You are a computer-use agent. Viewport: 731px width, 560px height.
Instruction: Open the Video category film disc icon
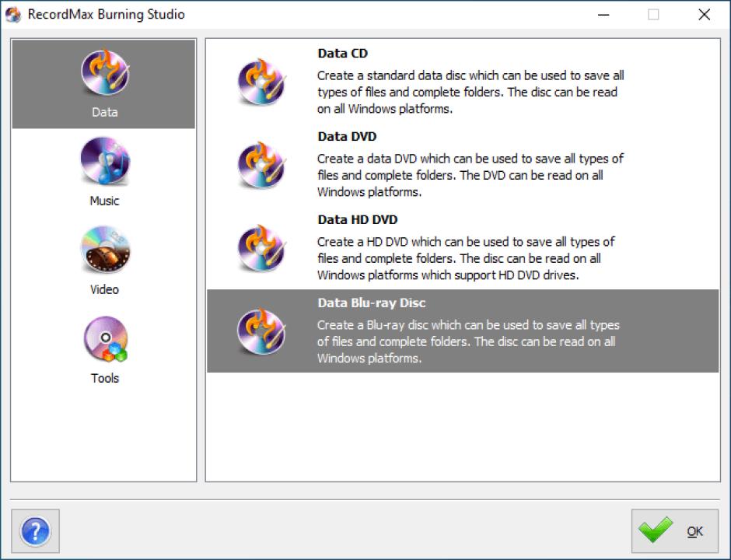105,250
